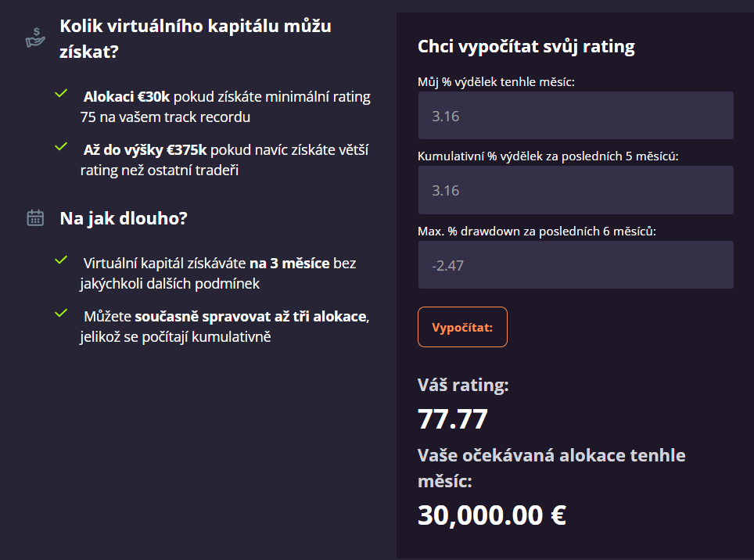Click the "Kumulativní % výdělek" field label
Screen dimensions: 754x560
(548, 156)
